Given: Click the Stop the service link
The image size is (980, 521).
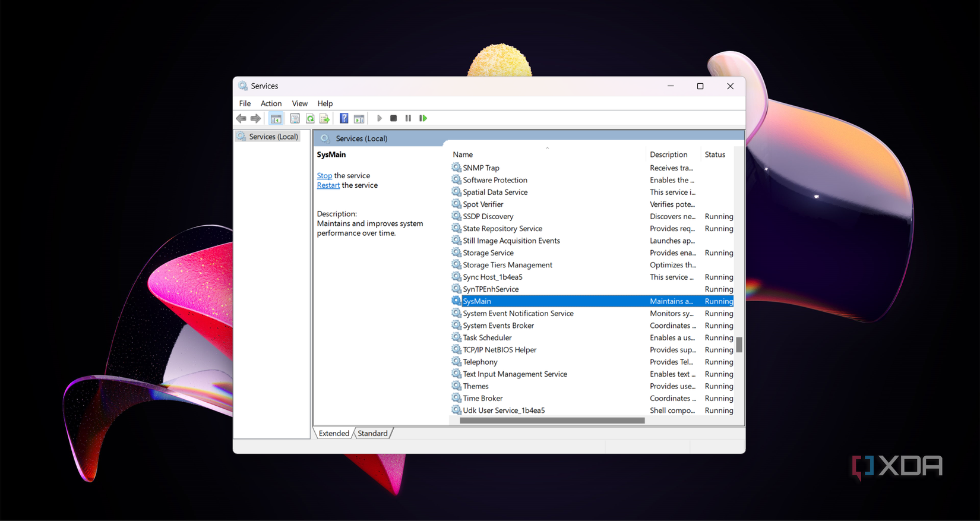Looking at the screenshot, I should pyautogui.click(x=324, y=176).
